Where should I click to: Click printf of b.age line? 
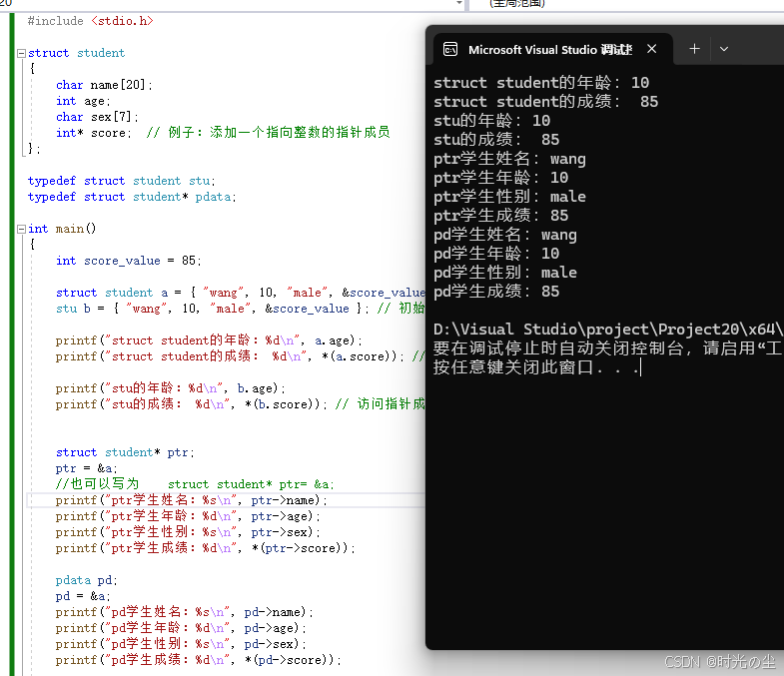click(x=171, y=389)
